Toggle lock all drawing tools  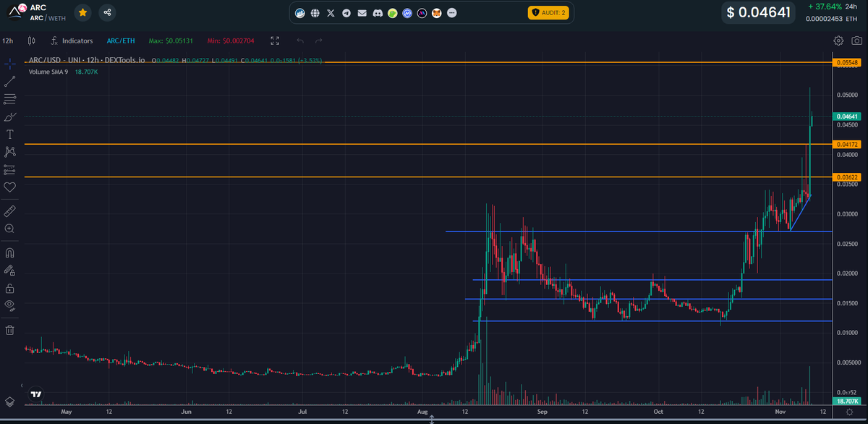(10, 287)
